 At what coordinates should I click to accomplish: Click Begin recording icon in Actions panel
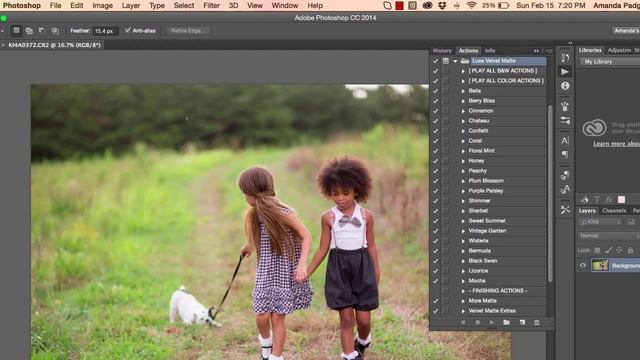pos(478,322)
